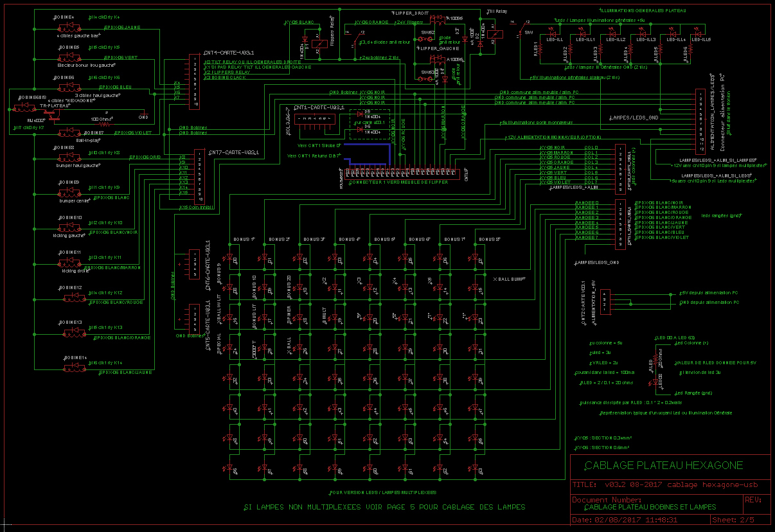
Task: Select the Tilt Relay symbol
Action: 494,35
